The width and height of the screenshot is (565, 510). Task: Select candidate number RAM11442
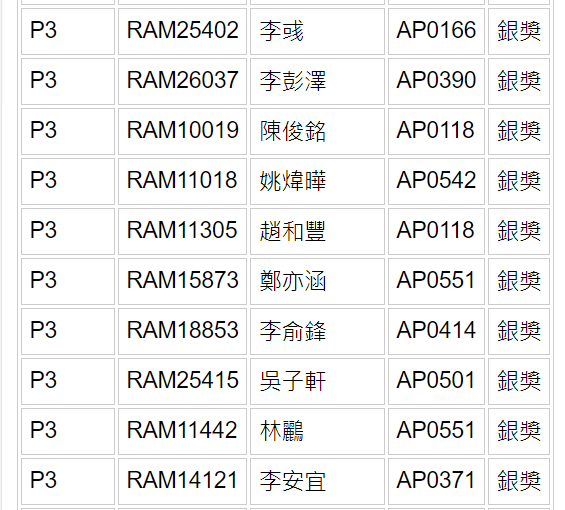click(x=182, y=430)
